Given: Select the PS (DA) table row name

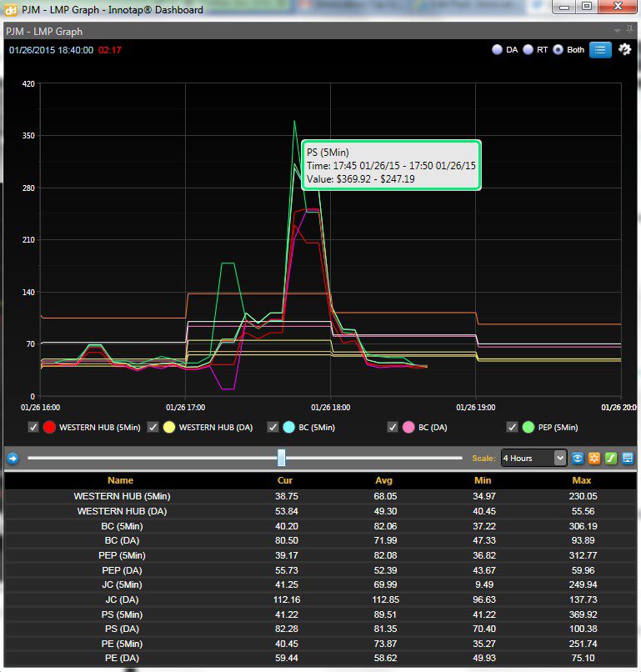Looking at the screenshot, I should 123,629.
